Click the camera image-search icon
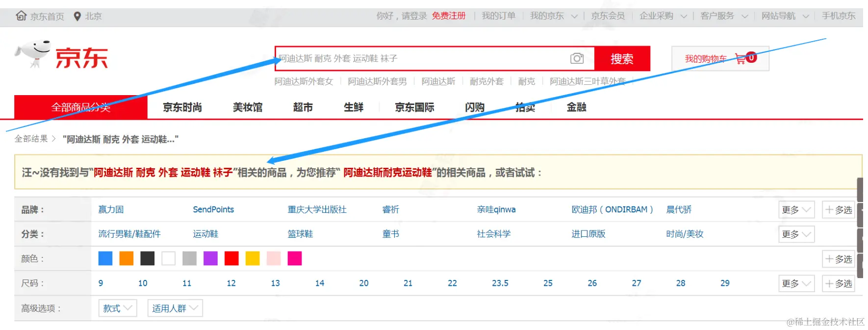The width and height of the screenshot is (868, 330). click(577, 58)
